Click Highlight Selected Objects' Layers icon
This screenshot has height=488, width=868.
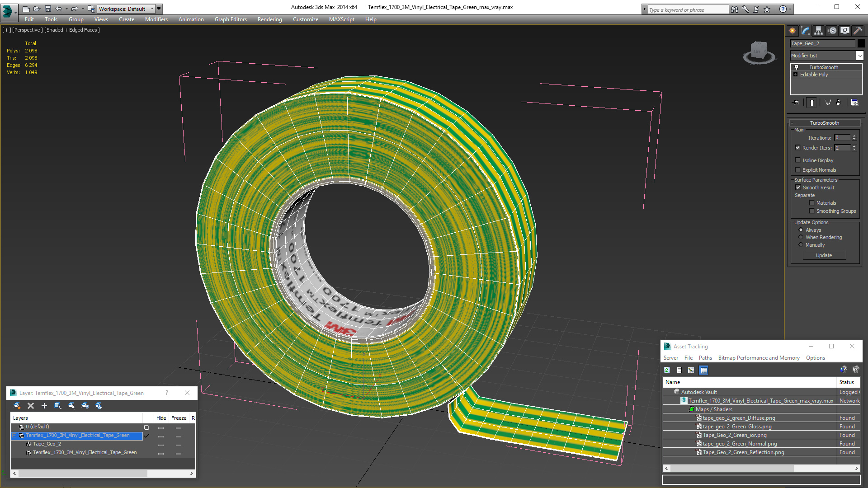click(x=71, y=406)
